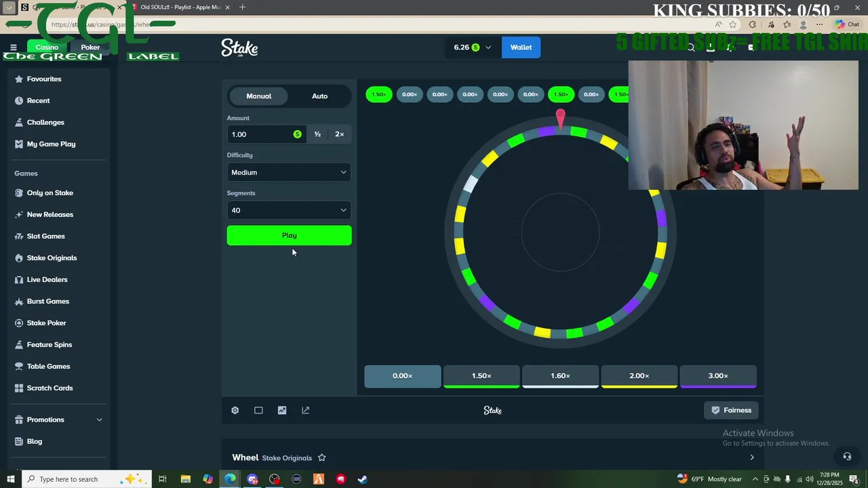
Task: Open File Explorer from taskbar
Action: tap(185, 479)
